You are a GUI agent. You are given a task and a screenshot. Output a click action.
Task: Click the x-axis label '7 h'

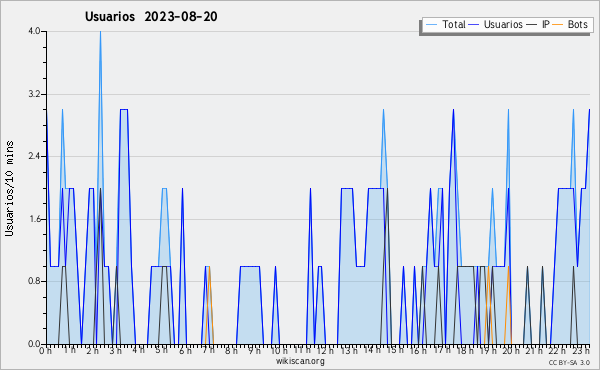(x=208, y=350)
